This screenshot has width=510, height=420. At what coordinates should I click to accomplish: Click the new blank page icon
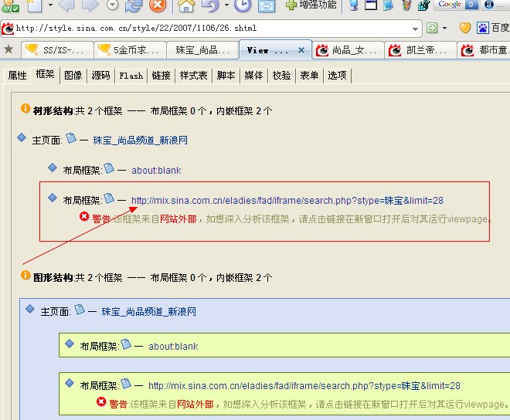[x=35, y=5]
